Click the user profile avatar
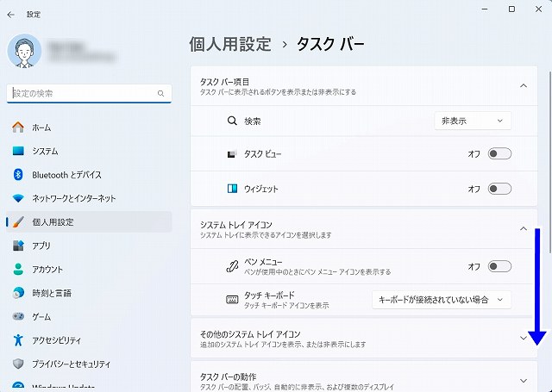Screen dimensions: 552x392 (24, 50)
